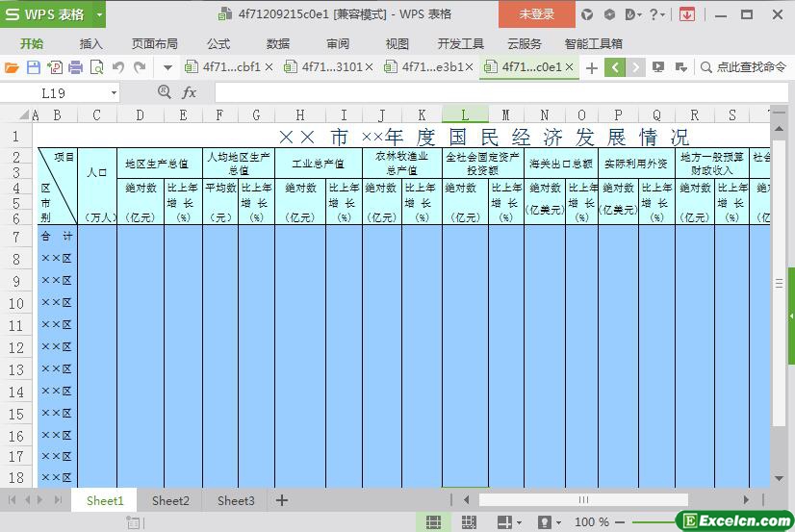This screenshot has height=532, width=795.
Task: Switch to the Sheet2 worksheet tab
Action: coord(170,500)
